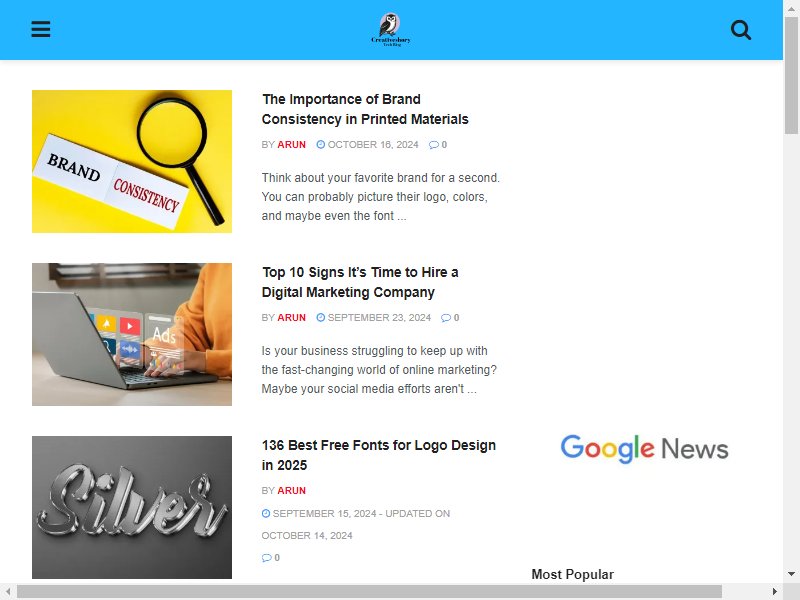Open "Top 10 Signs It's Time to Hire" title
Screen dimensions: 800x600
point(360,282)
